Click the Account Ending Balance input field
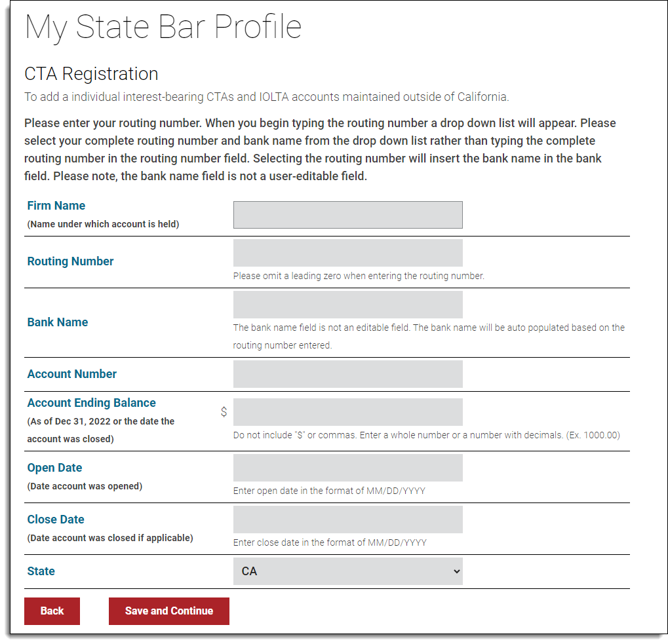Viewport: 668px width, 644px height. point(347,411)
